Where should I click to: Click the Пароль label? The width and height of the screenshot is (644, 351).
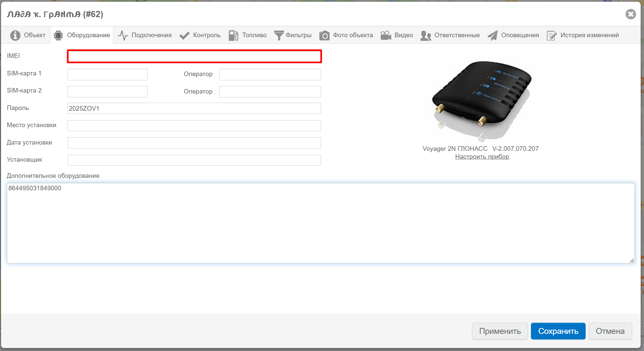pos(18,108)
